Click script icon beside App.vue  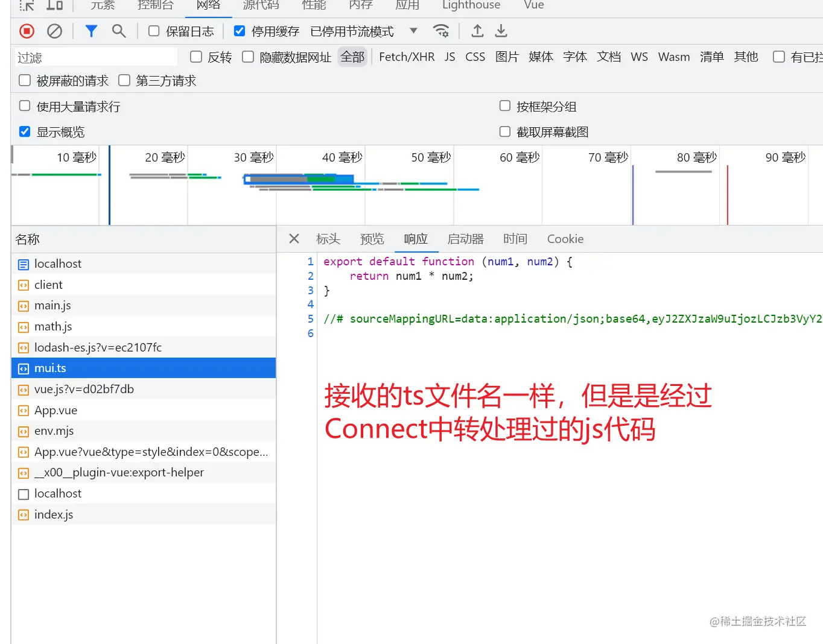[x=24, y=411]
